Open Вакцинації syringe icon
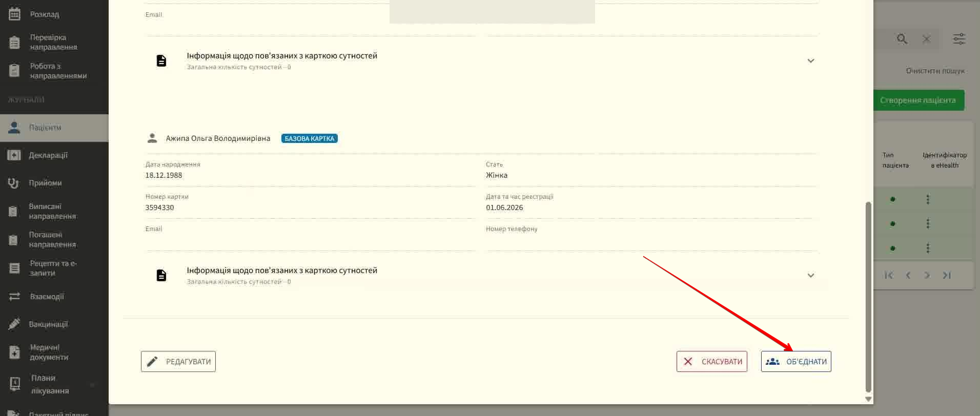Image resolution: width=980 pixels, height=416 pixels. pos(14,324)
